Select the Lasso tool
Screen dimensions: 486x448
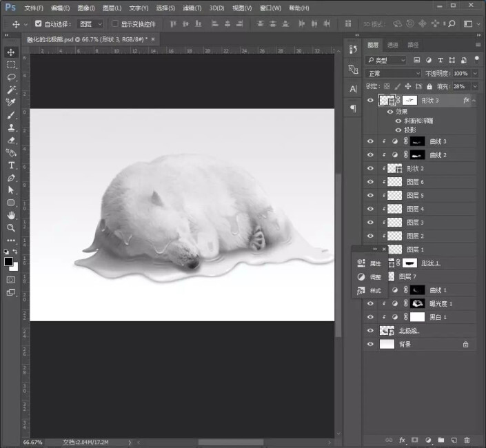[x=11, y=77]
